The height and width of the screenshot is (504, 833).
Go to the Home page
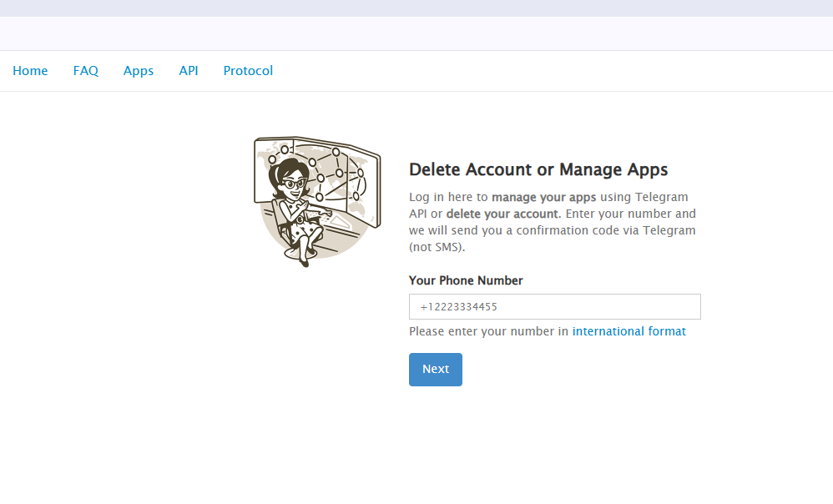[30, 71]
